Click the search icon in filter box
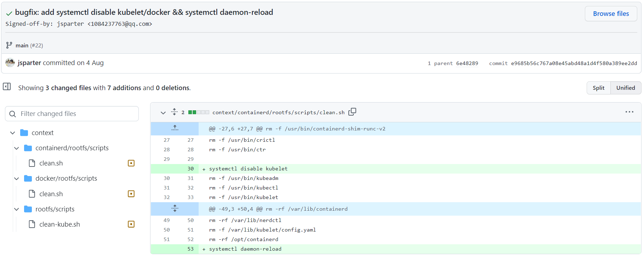Viewport: 644px width, 257px height. (x=13, y=114)
